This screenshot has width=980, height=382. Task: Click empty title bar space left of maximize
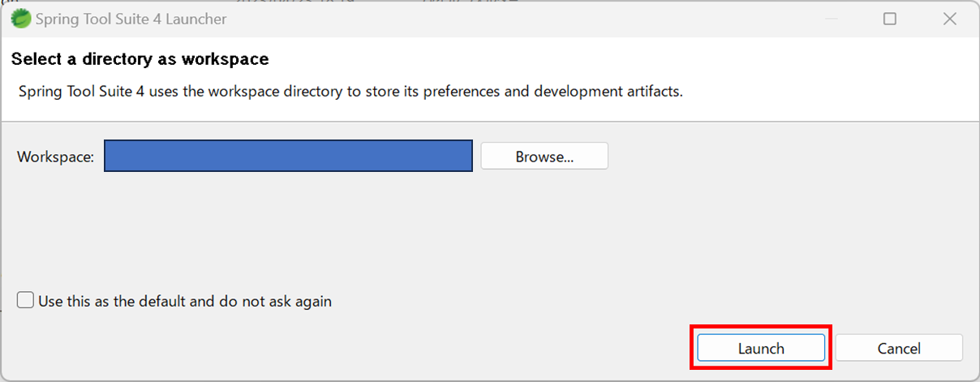[649, 19]
